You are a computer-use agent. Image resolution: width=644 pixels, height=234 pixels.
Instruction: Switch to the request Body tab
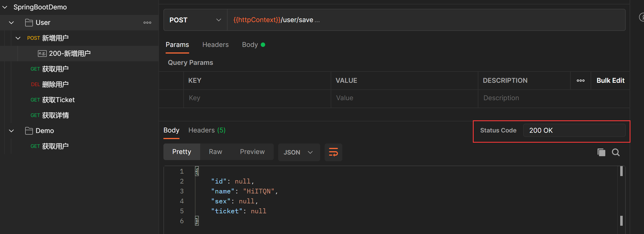pos(253,45)
